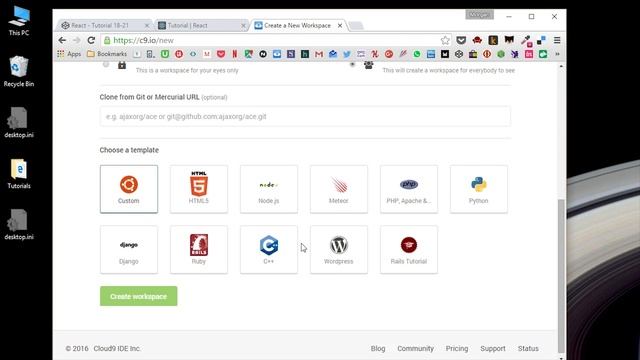
Task: Pick the Node.js template
Action: (x=269, y=189)
